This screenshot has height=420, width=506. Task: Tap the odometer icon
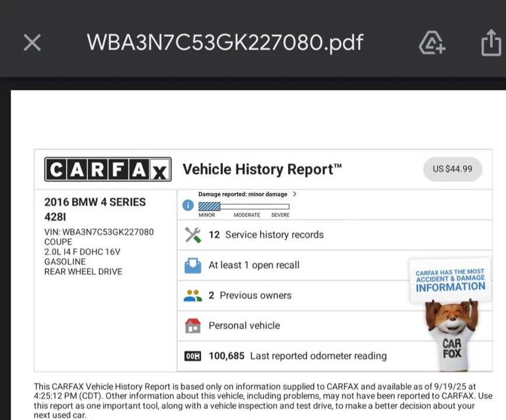tap(192, 356)
